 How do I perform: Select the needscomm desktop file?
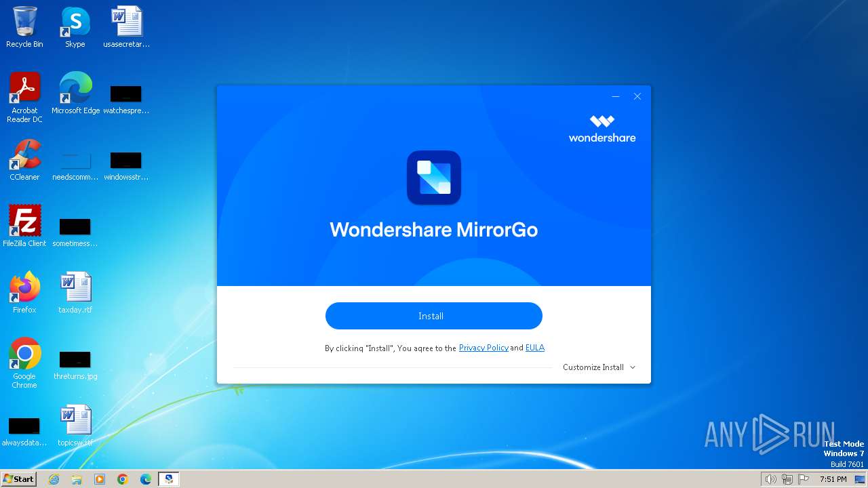[x=75, y=165]
